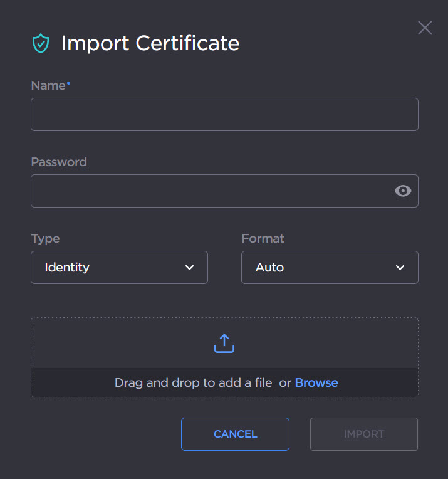Click the upload arrow icon
448x479 pixels.
[224, 343]
